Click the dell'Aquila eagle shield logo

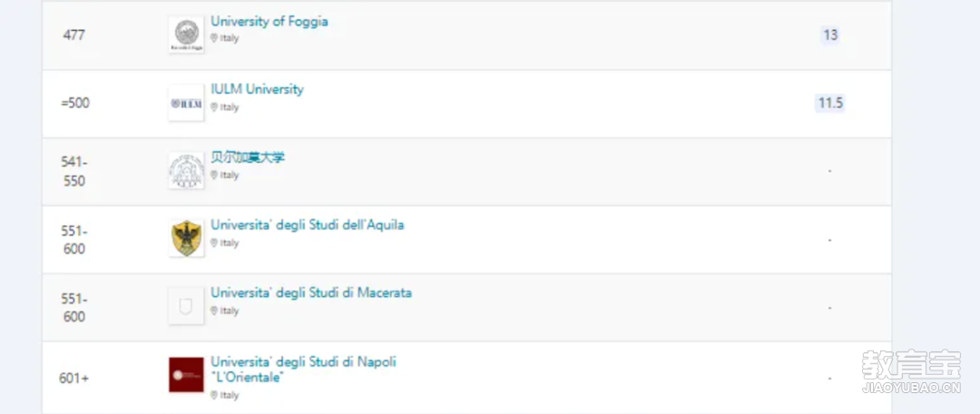[x=186, y=238]
